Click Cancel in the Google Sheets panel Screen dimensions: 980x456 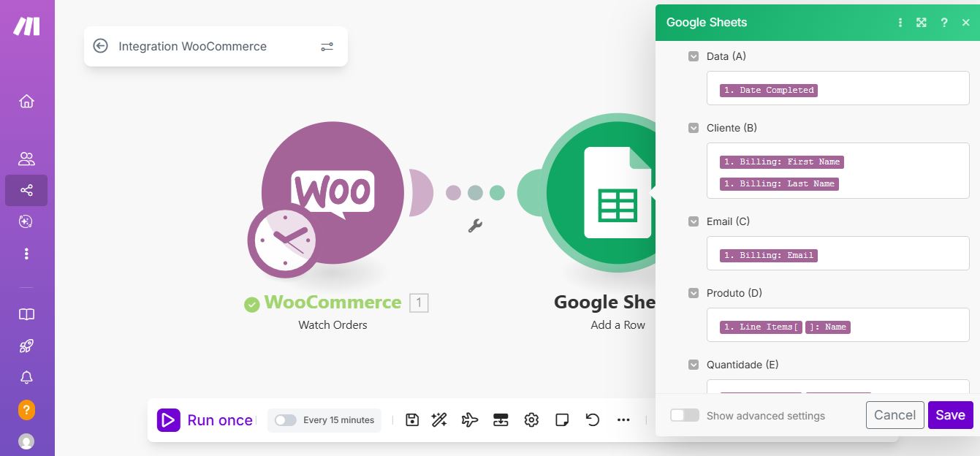(895, 415)
